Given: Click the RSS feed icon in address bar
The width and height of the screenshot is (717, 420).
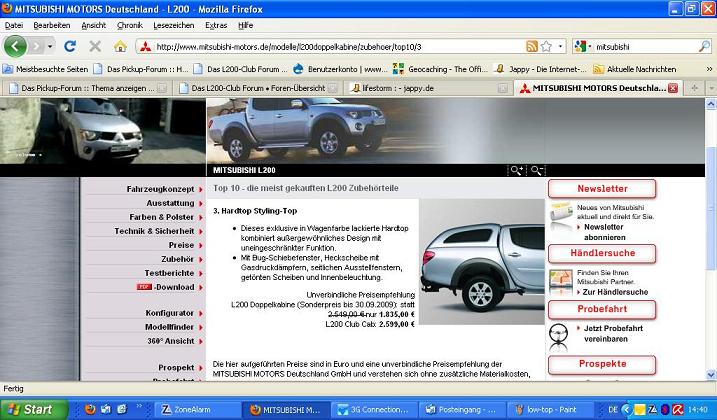Looking at the screenshot, I should [532, 46].
